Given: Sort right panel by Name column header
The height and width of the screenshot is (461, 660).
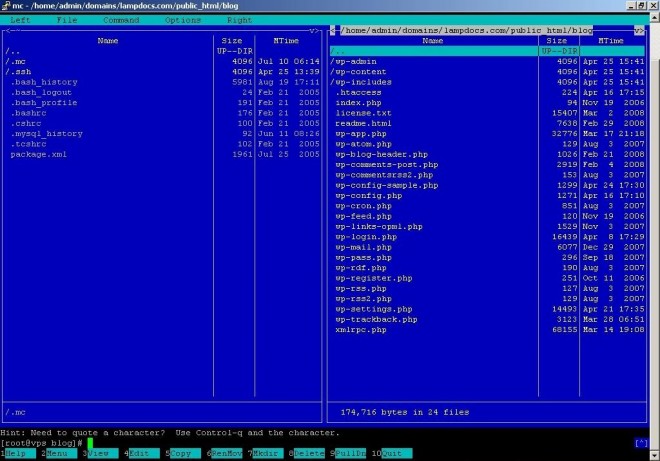Looking at the screenshot, I should (433, 41).
